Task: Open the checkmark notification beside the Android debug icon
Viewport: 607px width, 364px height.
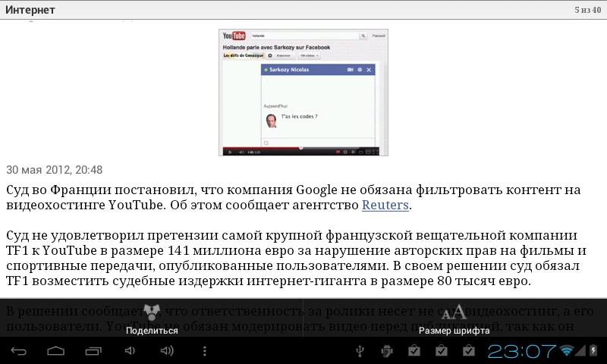Action: pyautogui.click(x=414, y=351)
